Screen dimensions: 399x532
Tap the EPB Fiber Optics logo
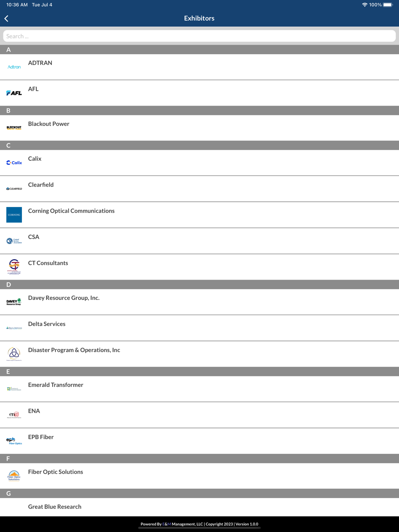(x=14, y=441)
